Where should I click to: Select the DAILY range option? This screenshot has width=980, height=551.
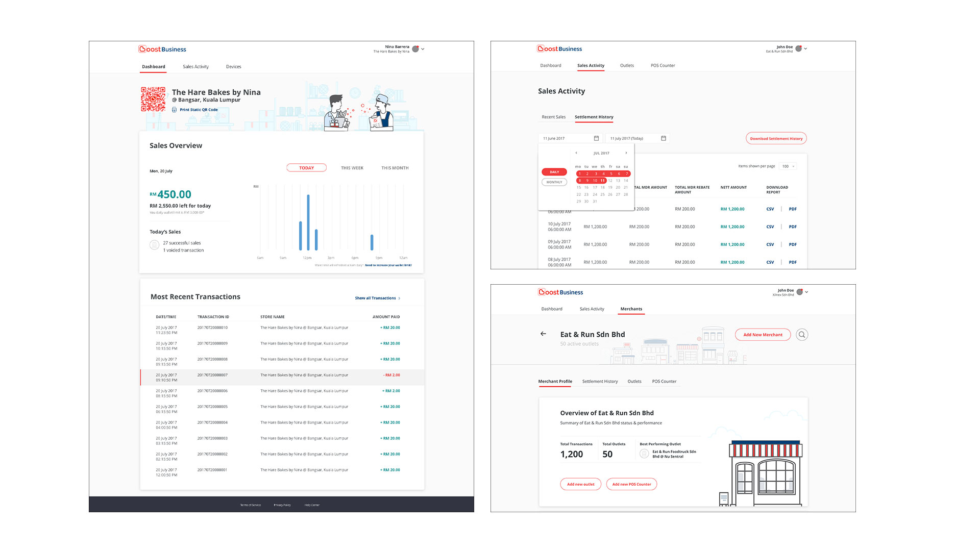pos(554,172)
